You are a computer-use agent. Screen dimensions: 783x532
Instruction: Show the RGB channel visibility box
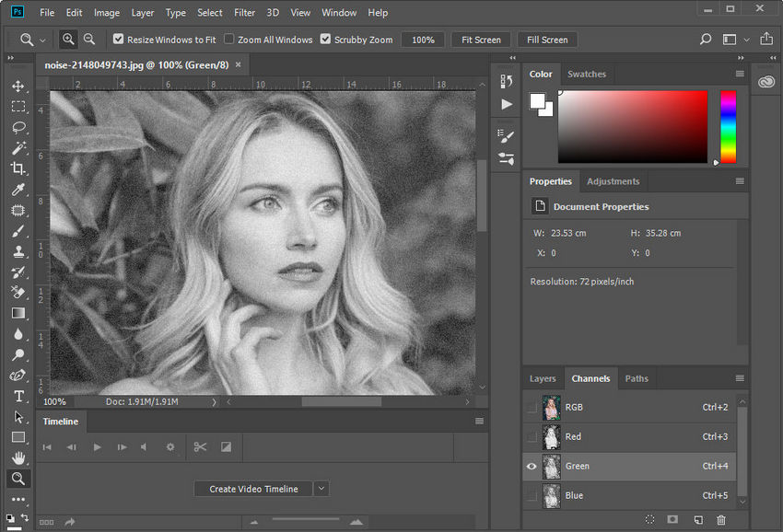(x=532, y=407)
